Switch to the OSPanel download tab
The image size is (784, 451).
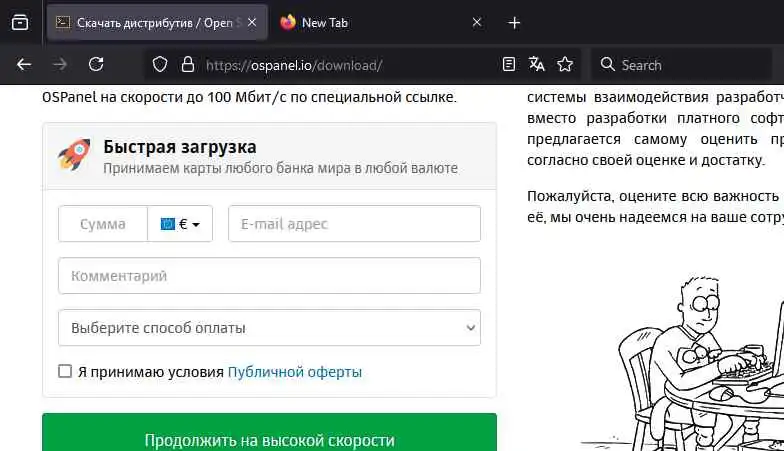157,22
